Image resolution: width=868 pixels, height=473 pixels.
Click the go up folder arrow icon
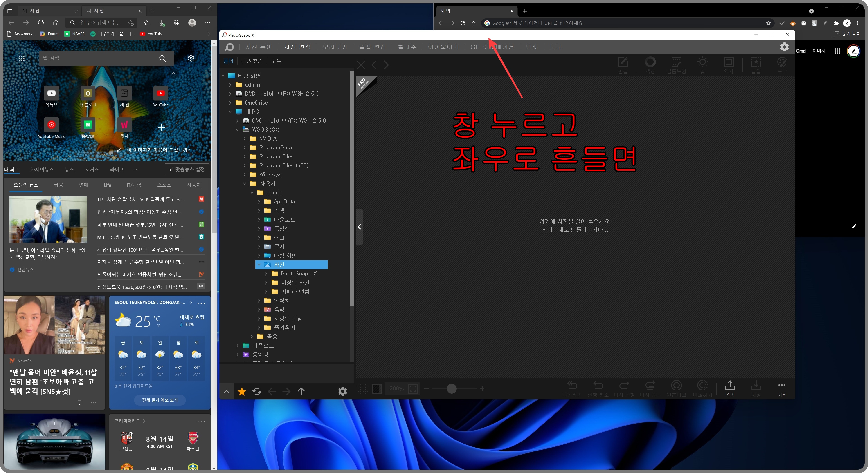click(x=301, y=391)
